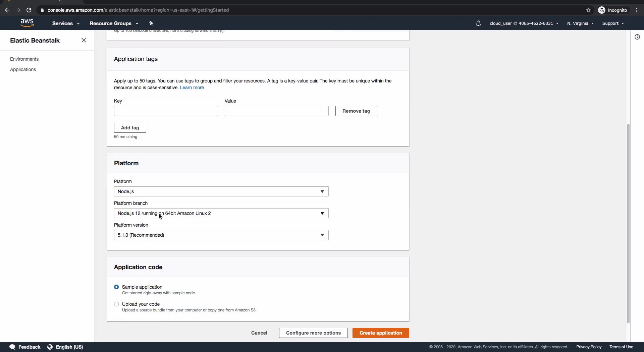Click the 'Application tags' section heading
The height and width of the screenshot is (352, 644).
tap(136, 59)
